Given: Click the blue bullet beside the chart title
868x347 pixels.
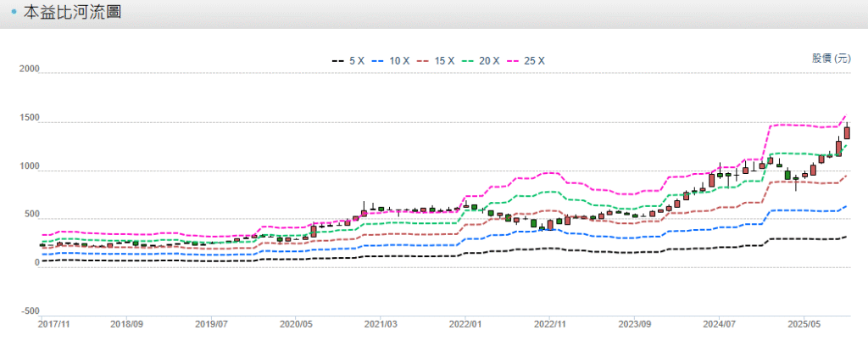Looking at the screenshot, I should click(x=14, y=13).
